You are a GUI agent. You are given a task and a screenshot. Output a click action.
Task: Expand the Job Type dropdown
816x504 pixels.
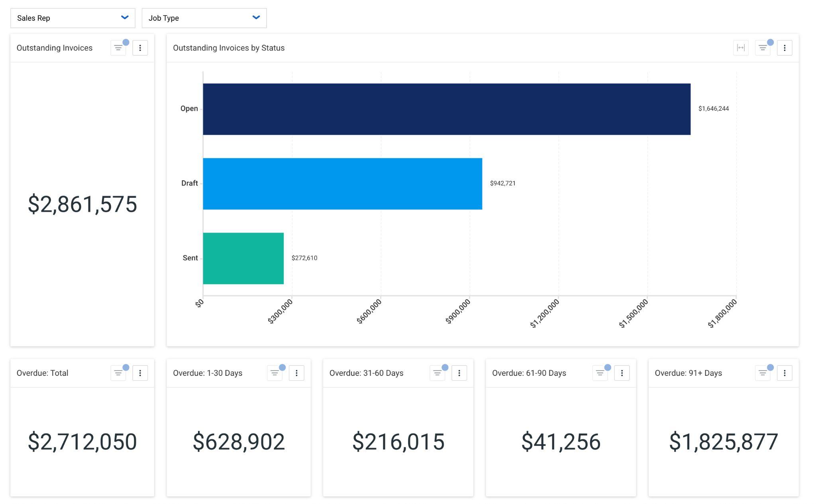click(x=204, y=18)
